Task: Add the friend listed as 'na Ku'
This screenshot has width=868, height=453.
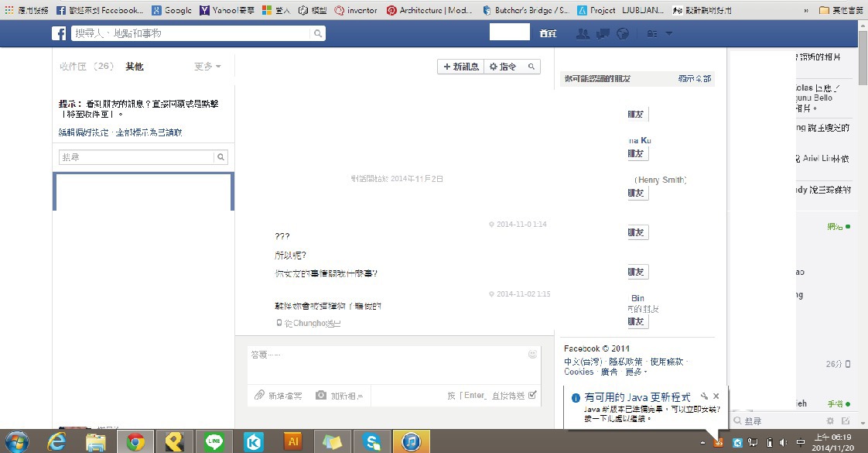Action: [637, 153]
